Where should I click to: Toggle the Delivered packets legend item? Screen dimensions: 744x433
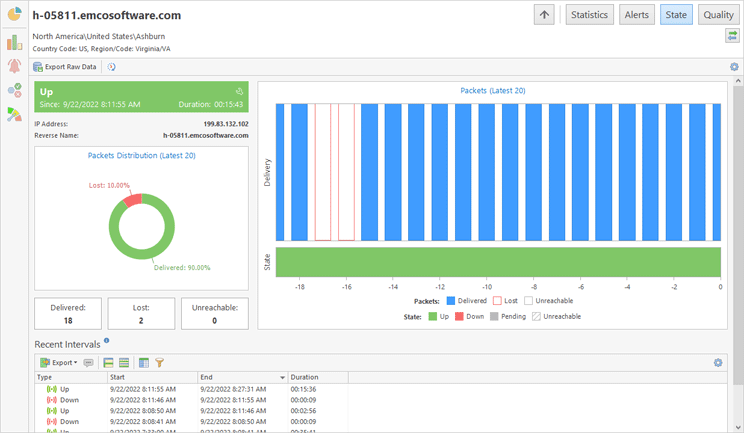tap(465, 300)
